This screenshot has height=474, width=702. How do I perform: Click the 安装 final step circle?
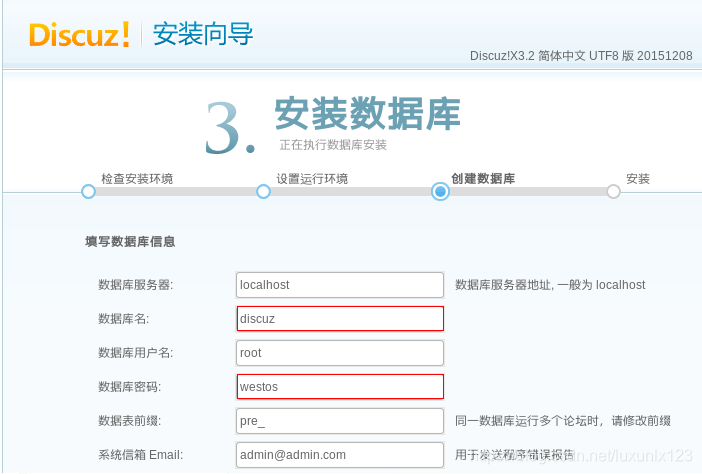click(613, 192)
